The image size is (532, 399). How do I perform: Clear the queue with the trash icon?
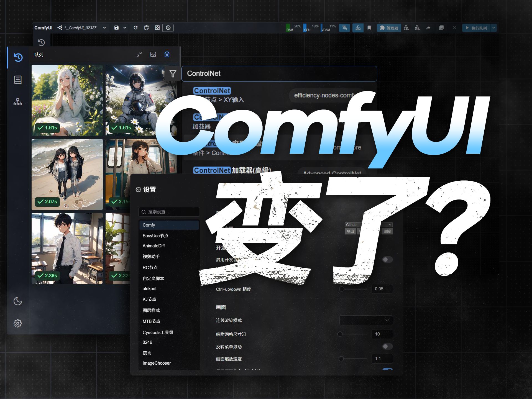pyautogui.click(x=167, y=54)
